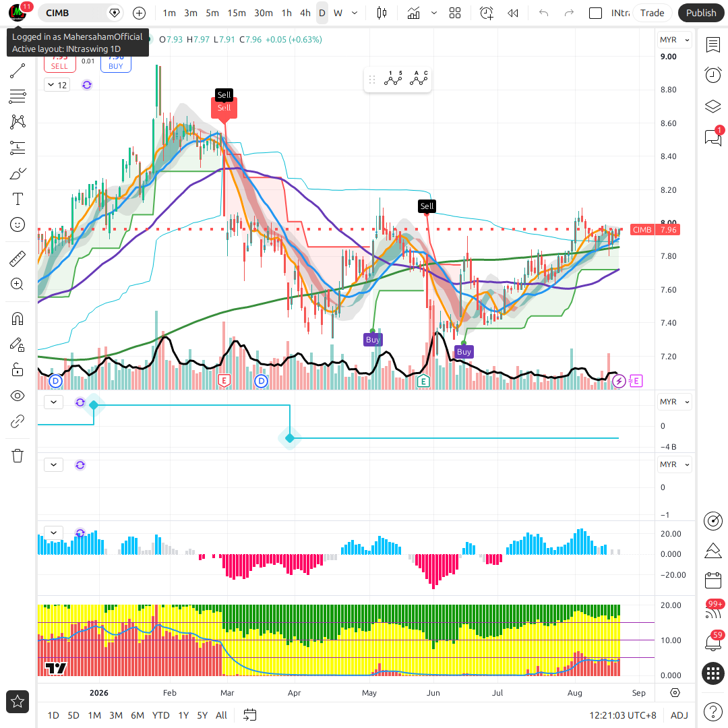Expand the timeframe dropdown chevron
Viewport: 728px width, 728px height.
point(355,13)
